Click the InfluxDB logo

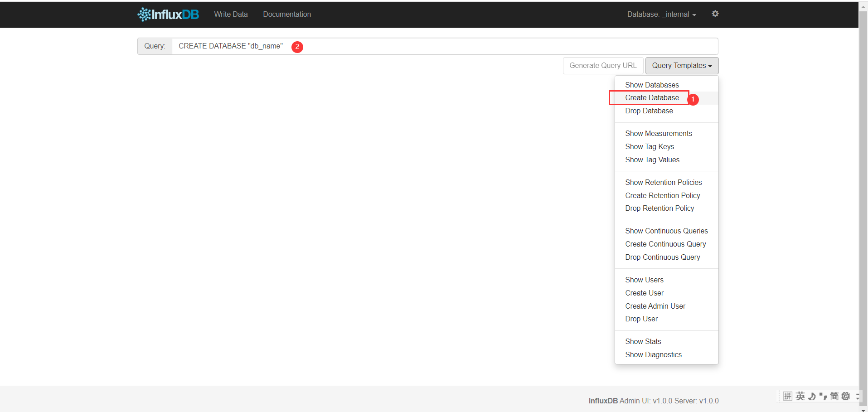point(168,15)
